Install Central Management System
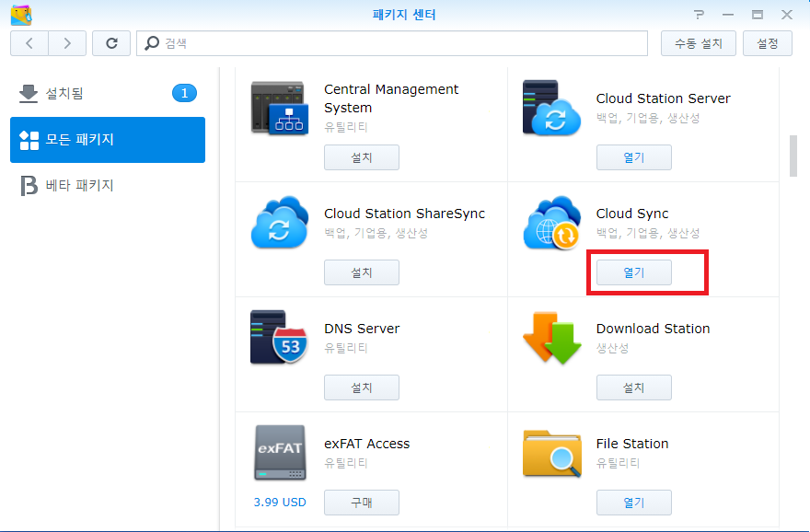 click(x=362, y=157)
